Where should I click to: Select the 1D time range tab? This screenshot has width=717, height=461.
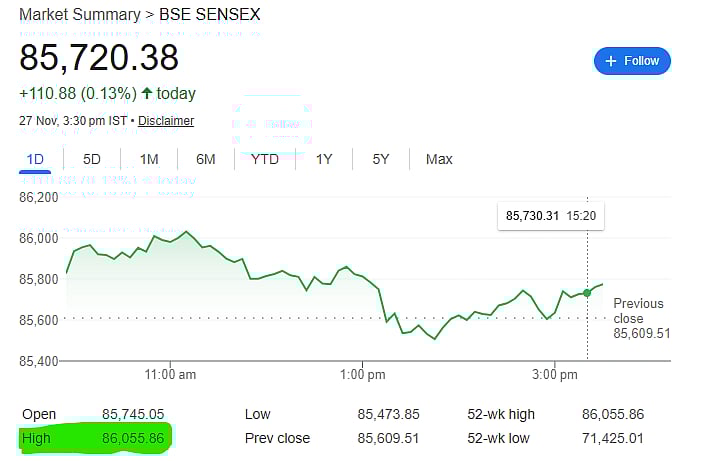35,159
